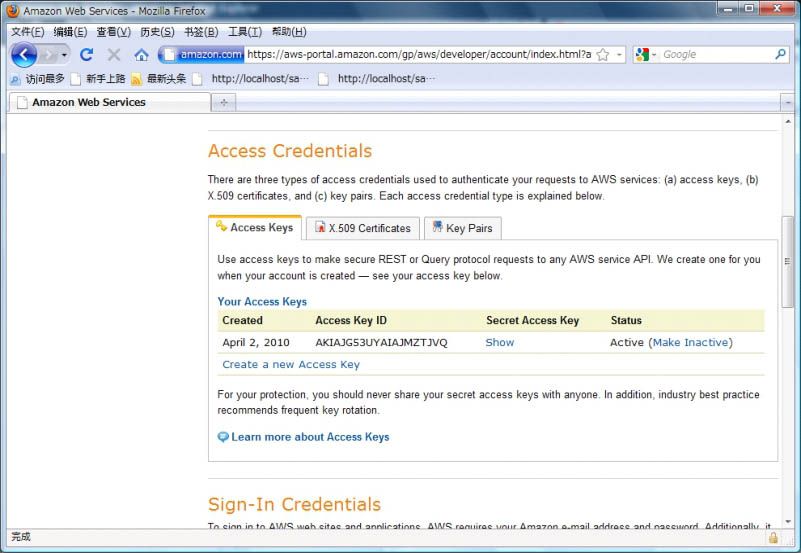Open the 文件(F) menu
801x553 pixels.
(x=28, y=32)
